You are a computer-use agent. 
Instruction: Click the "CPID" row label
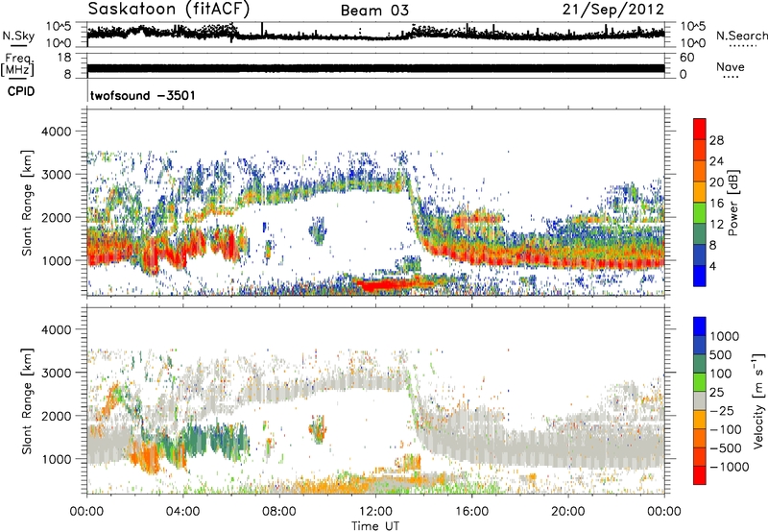[21, 91]
